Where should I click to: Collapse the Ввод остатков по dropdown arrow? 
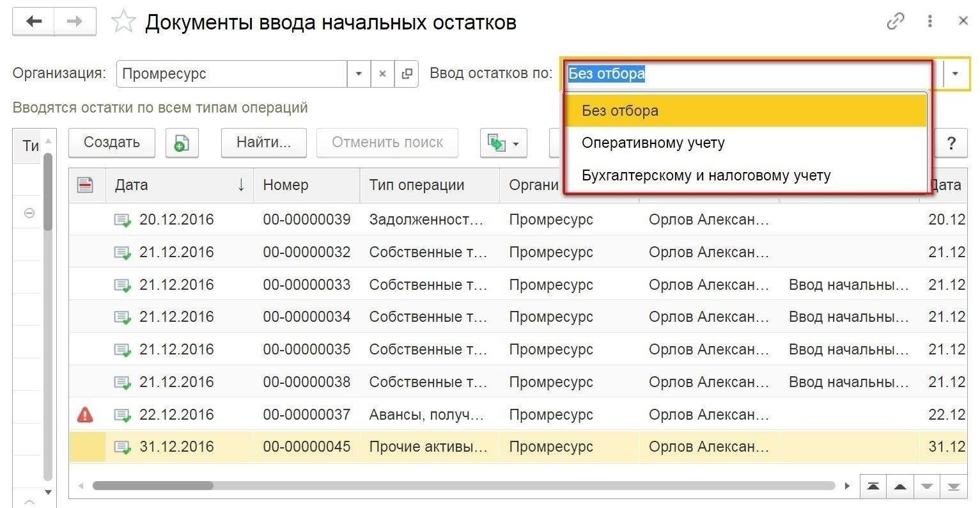point(955,74)
